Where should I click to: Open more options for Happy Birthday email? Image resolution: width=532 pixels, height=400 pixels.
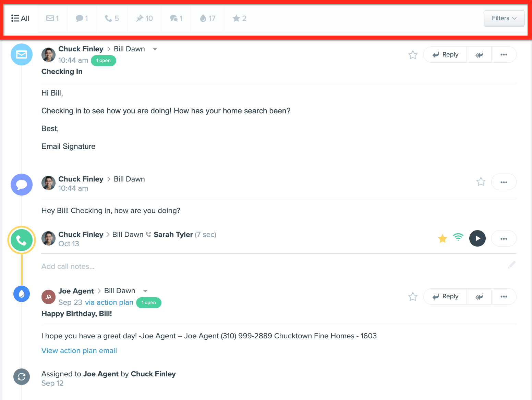(x=504, y=297)
